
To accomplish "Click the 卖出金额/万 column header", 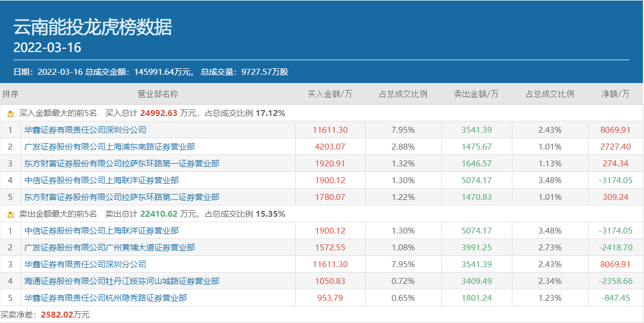I will [x=476, y=94].
